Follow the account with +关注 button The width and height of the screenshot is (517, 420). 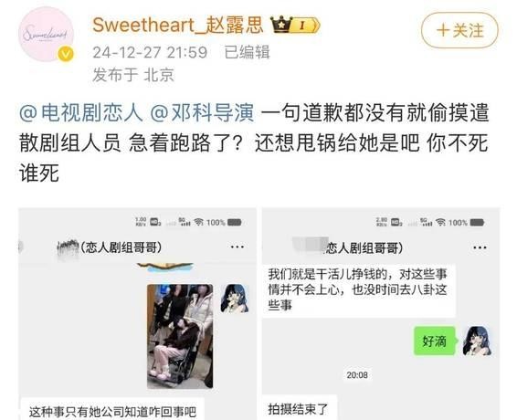459,30
